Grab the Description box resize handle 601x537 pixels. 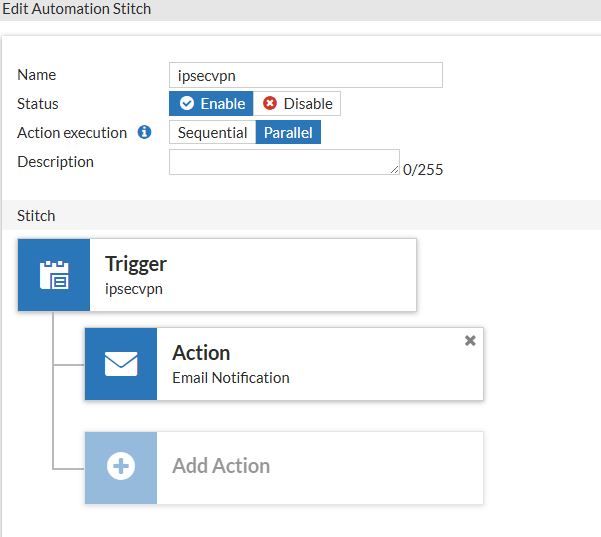(395, 171)
